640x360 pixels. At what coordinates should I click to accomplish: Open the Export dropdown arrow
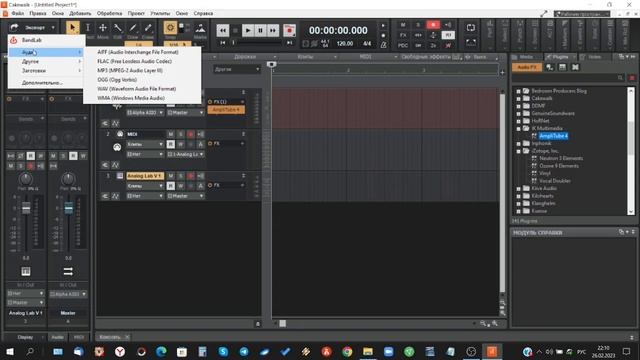pyautogui.click(x=53, y=28)
